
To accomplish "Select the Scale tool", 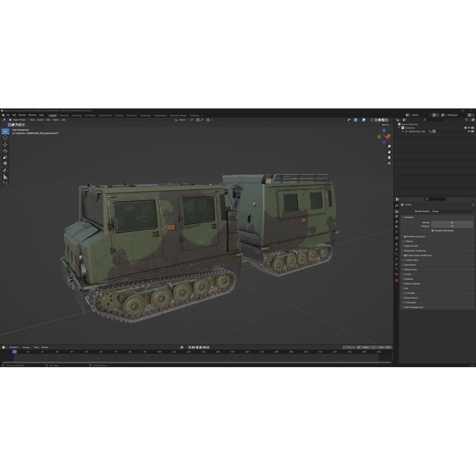I will [x=5, y=157].
